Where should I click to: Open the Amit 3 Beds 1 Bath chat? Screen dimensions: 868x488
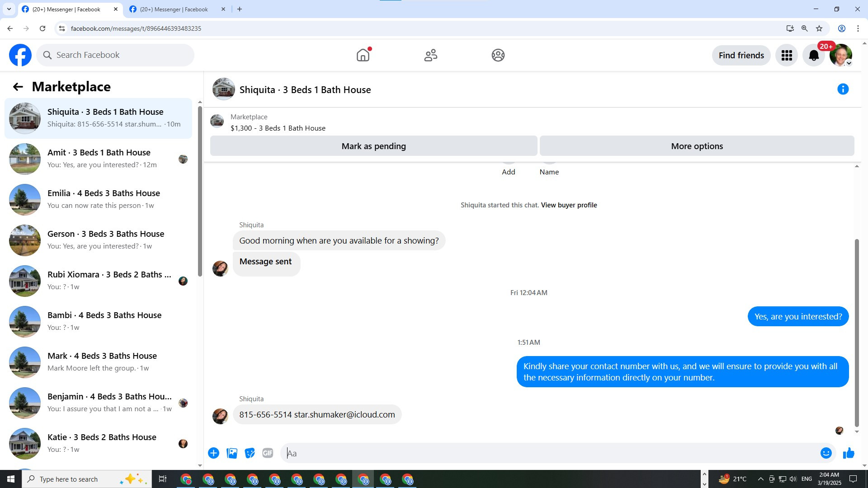[x=98, y=159]
